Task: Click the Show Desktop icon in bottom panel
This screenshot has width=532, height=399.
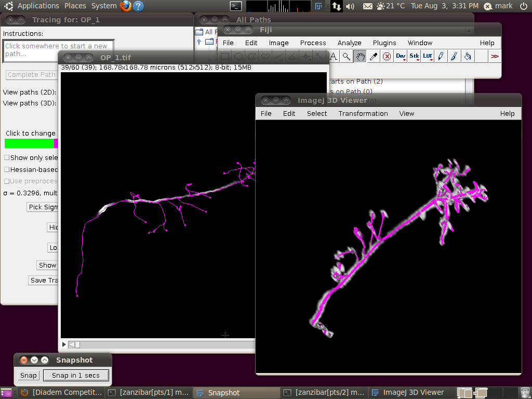Action: (x=6, y=393)
